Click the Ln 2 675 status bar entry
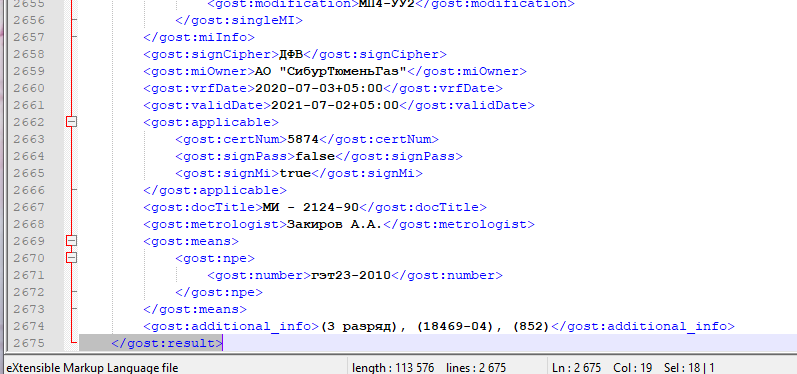797x374 pixels. click(578, 367)
